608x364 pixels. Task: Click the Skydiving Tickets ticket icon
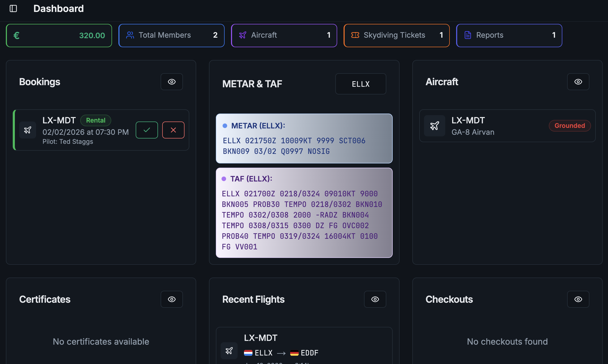(355, 35)
